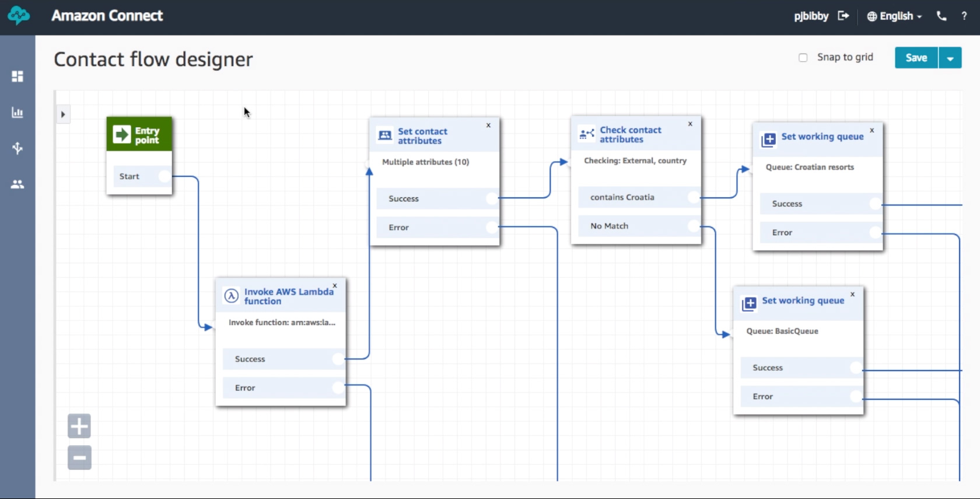Click icon of BasicQueue working queue block
Screen dimensions: 980x499
click(749, 304)
